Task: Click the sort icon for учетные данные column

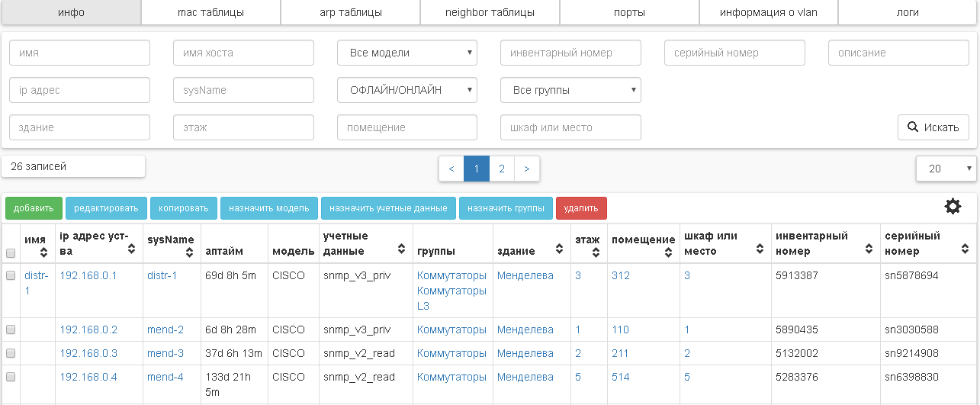Action: click(401, 249)
